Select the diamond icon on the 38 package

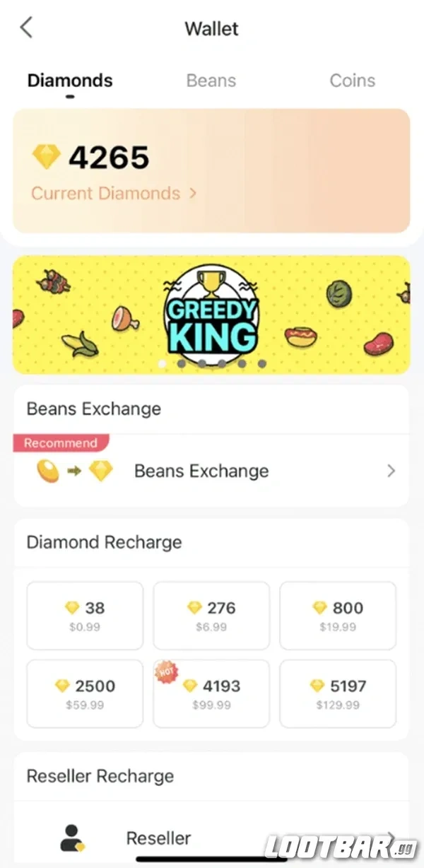(x=73, y=608)
